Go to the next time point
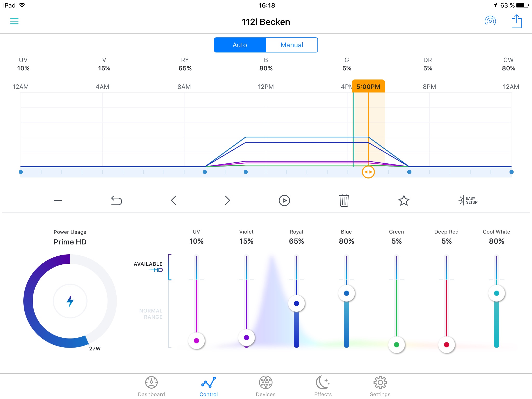 coord(227,201)
